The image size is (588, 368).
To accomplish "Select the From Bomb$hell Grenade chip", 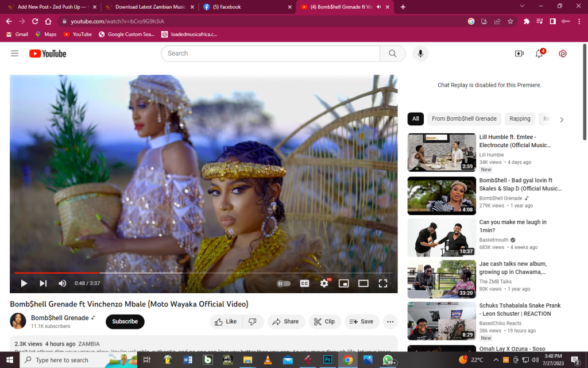I will (x=464, y=118).
